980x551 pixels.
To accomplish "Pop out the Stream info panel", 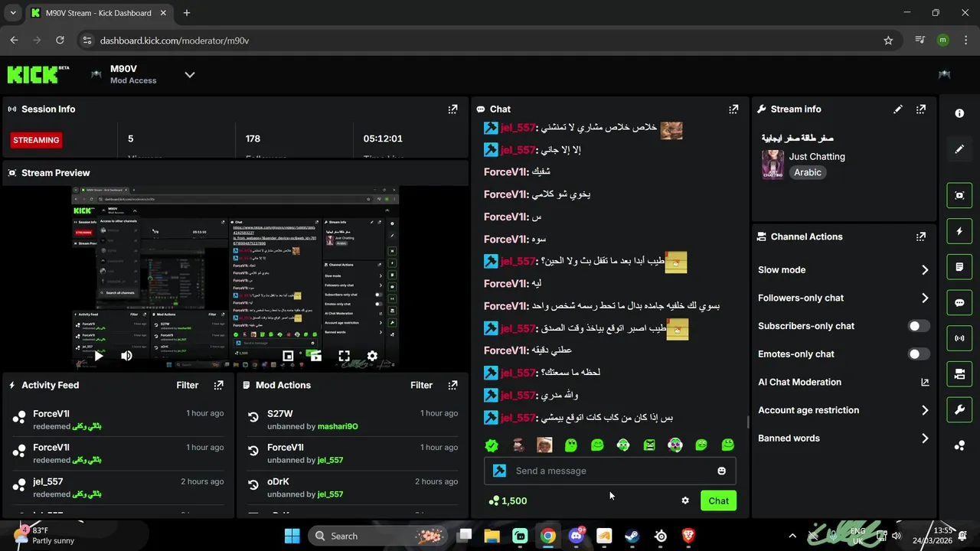I will (921, 109).
